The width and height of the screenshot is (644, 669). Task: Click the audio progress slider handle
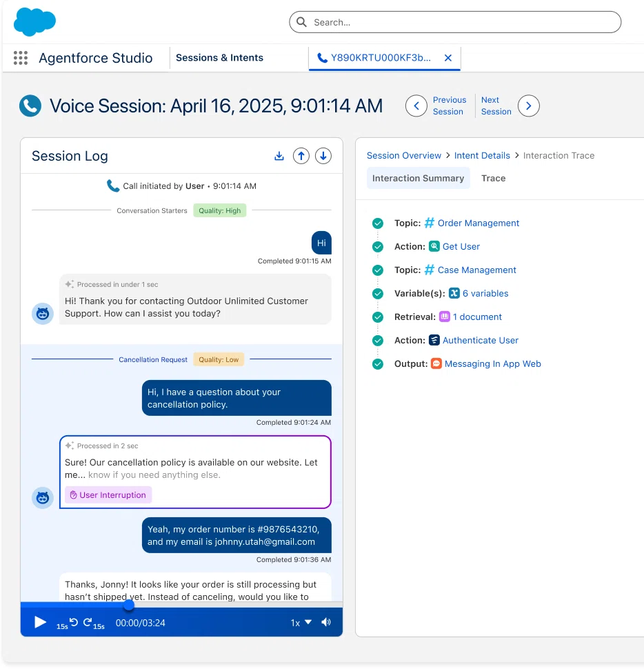[128, 605]
